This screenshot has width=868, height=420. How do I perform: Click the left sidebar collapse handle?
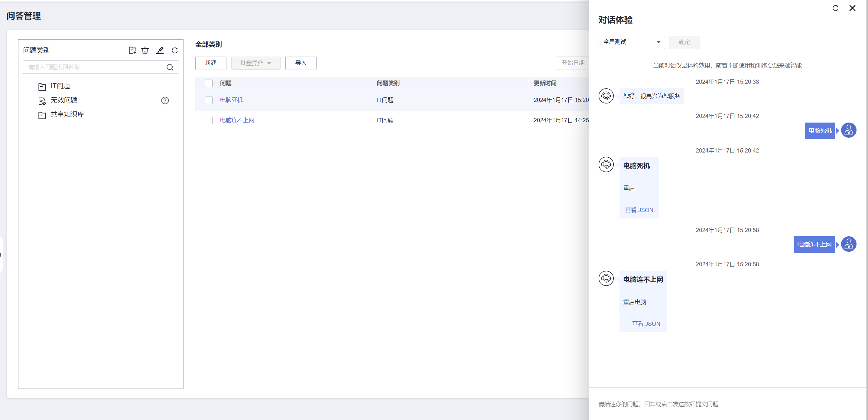tap(1, 255)
